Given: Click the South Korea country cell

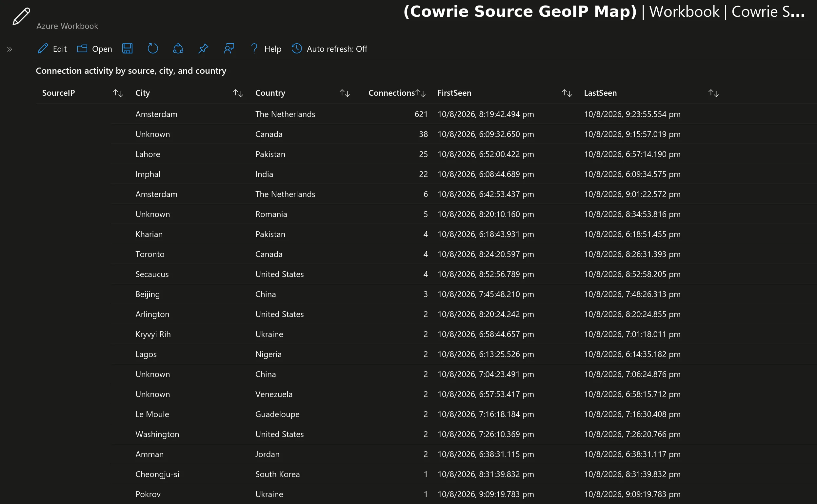Looking at the screenshot, I should point(278,474).
